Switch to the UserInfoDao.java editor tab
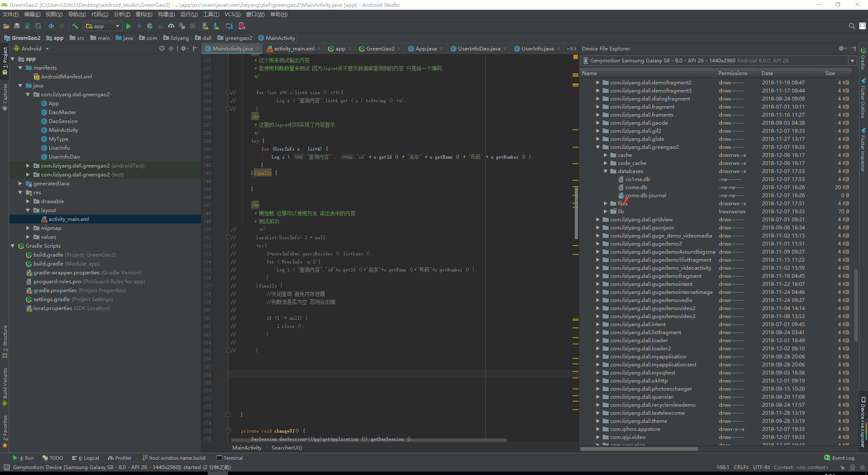The image size is (868, 475). [x=479, y=49]
